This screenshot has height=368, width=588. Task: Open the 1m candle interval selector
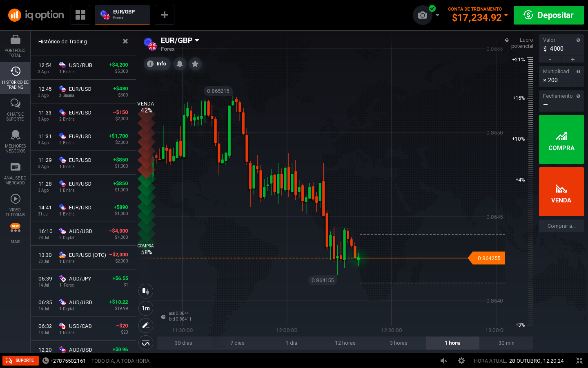click(146, 308)
